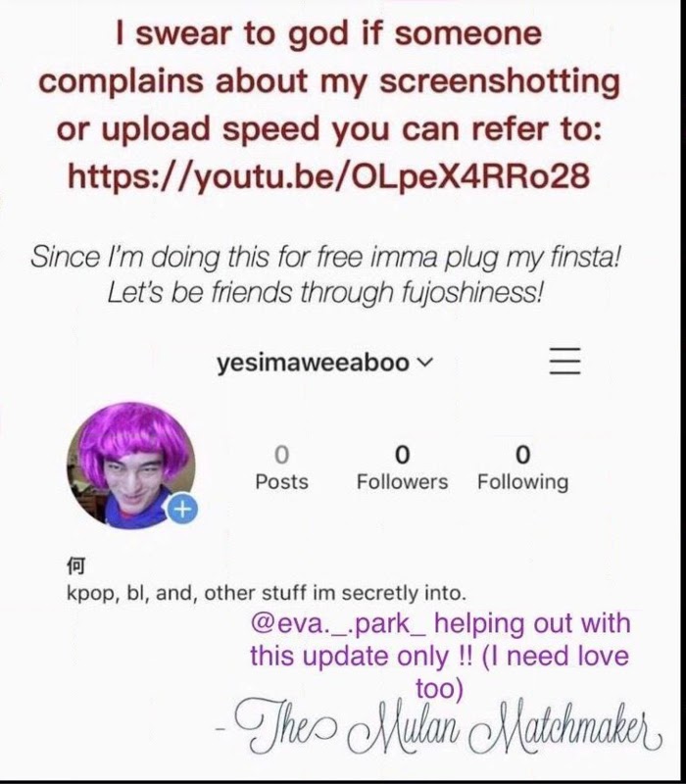Click the yesimaweeaboo username header
686x784 pixels.
click(313, 363)
